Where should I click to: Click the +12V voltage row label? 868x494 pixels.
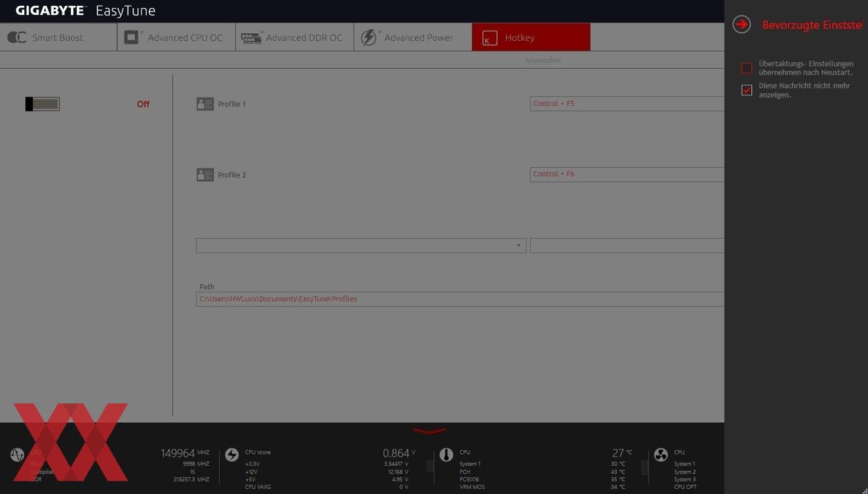point(251,472)
